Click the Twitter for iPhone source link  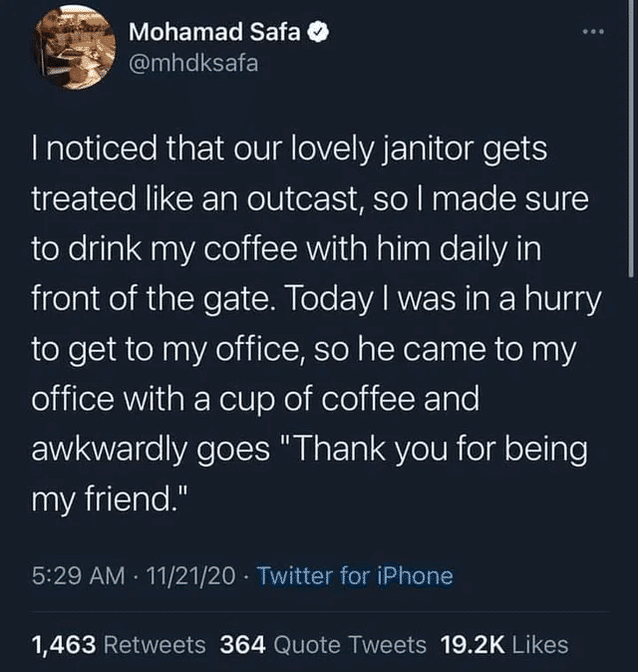point(355,575)
